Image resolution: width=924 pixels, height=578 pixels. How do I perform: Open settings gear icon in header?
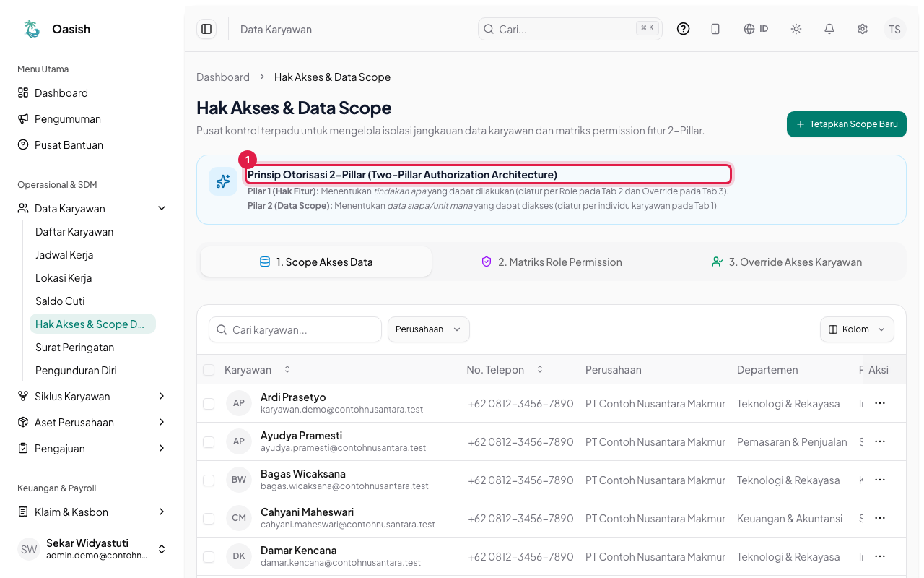point(863,29)
